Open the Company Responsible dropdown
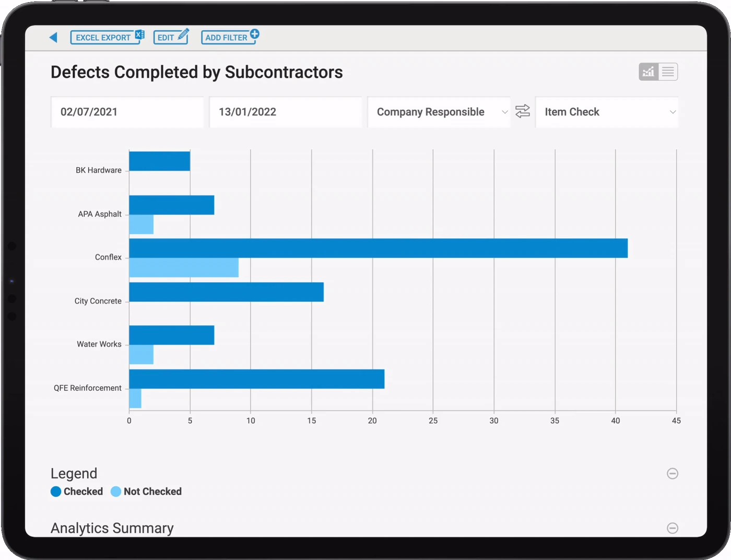This screenshot has height=560, width=731. coord(439,112)
